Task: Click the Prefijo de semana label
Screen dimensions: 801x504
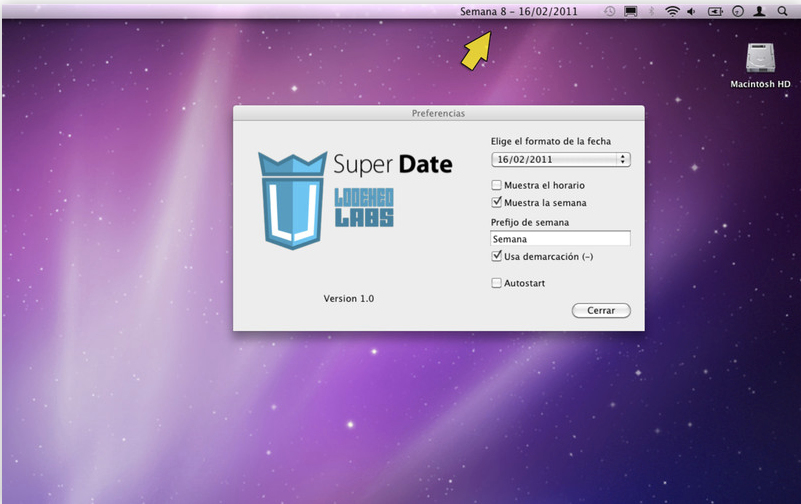Action: 530,222
